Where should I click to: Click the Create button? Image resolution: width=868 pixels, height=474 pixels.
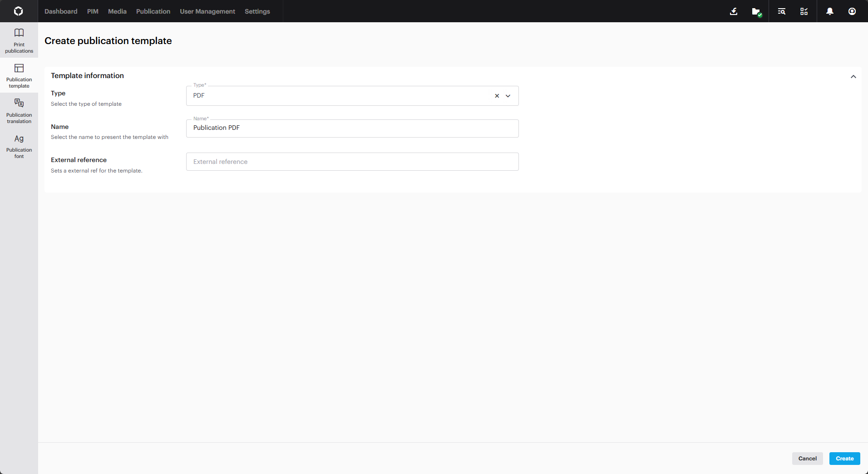coord(844,459)
